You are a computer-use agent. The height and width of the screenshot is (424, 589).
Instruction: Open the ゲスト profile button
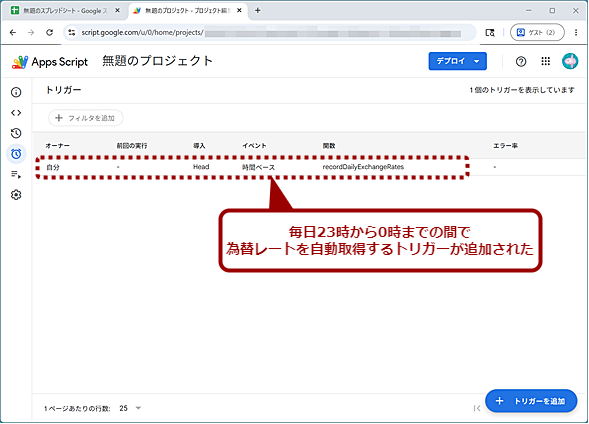537,33
